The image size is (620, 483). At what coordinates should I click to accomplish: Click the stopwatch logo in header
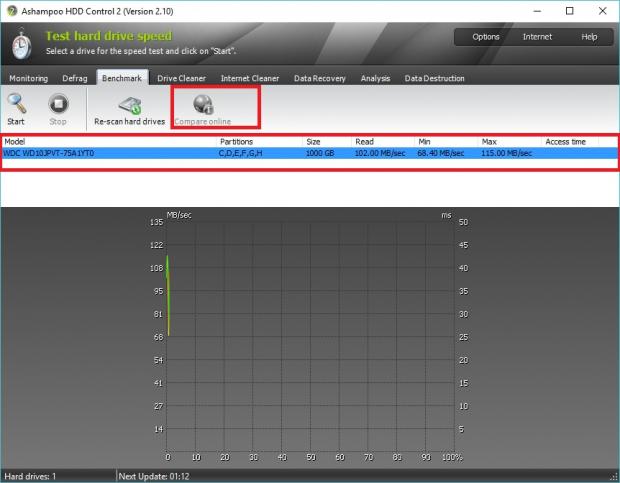click(x=22, y=42)
